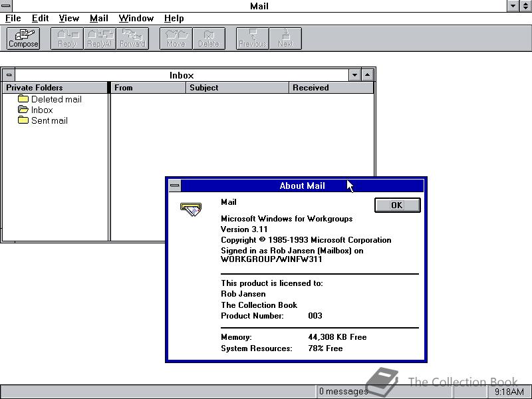The height and width of the screenshot is (399, 532).
Task: Click the About Mail title bar
Action: pos(303,186)
